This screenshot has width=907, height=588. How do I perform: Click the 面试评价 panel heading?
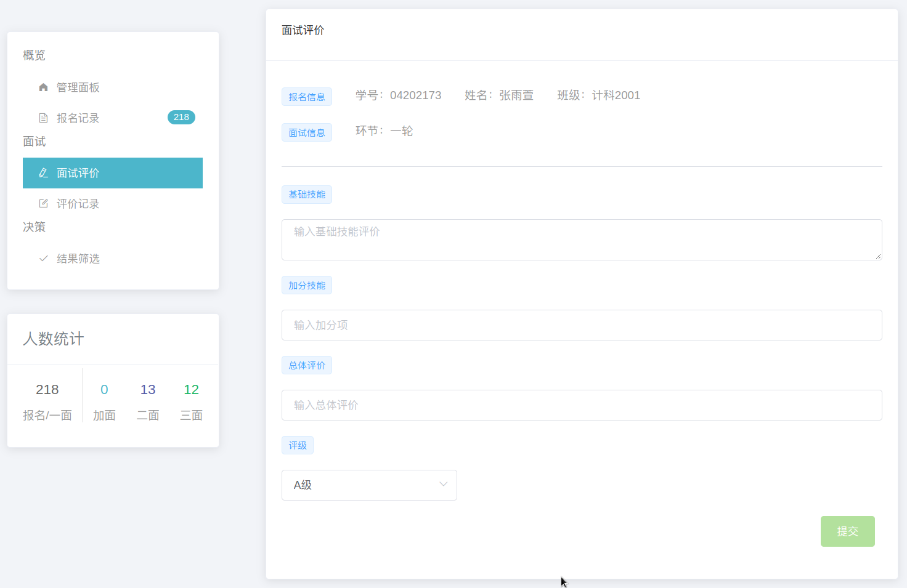click(x=303, y=30)
